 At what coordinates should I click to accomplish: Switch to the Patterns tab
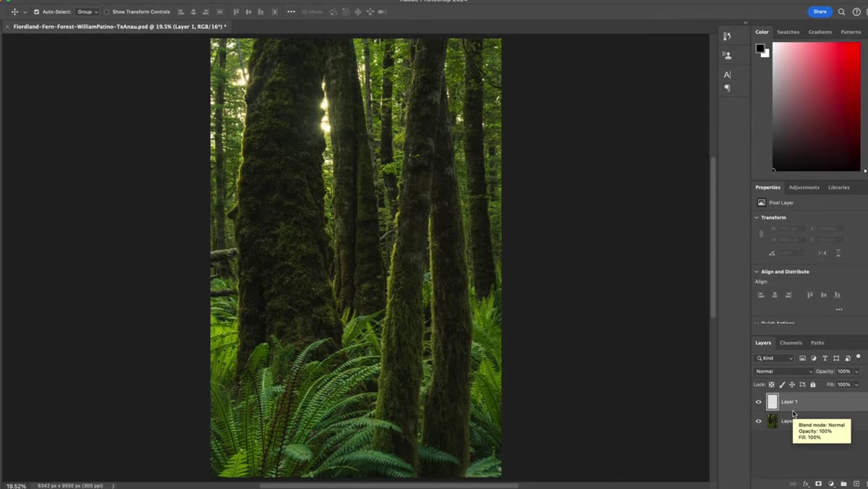(x=851, y=32)
